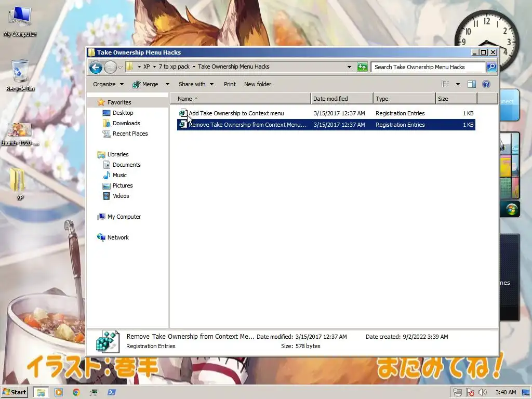The height and width of the screenshot is (399, 532).
Task: Open the More view options dropdown arrow
Action: coord(458,84)
